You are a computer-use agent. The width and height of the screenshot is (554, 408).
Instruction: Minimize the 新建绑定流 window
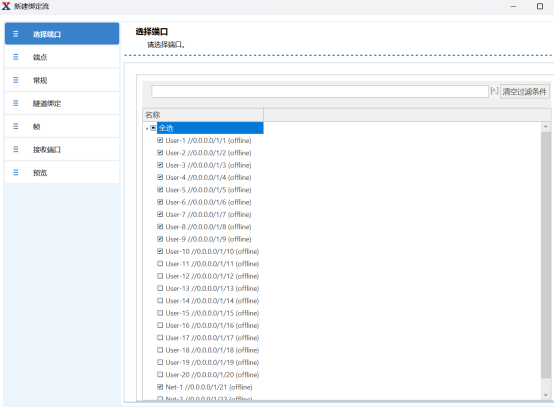(x=513, y=6)
